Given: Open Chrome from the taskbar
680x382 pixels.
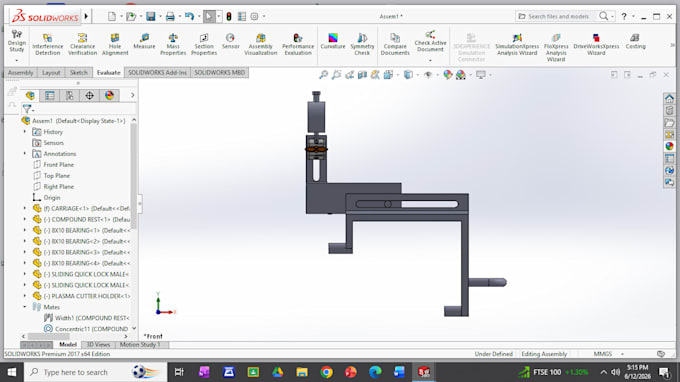Looking at the screenshot, I should click(x=327, y=372).
